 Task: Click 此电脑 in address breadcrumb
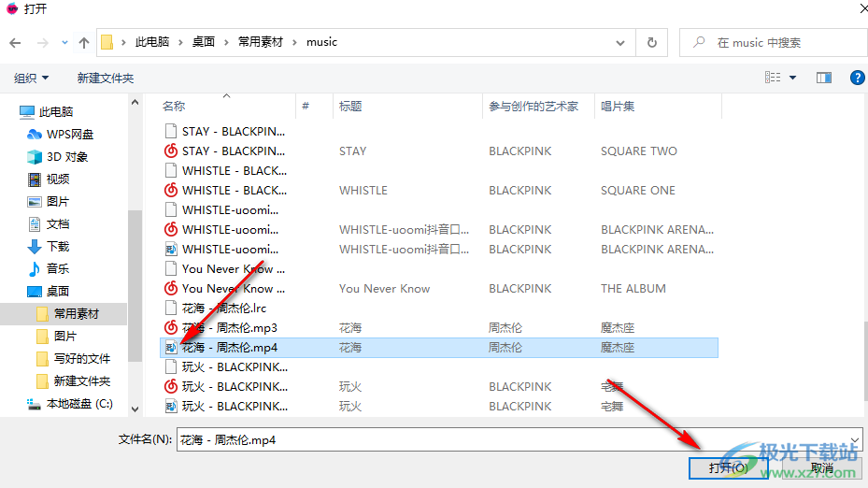[152, 42]
